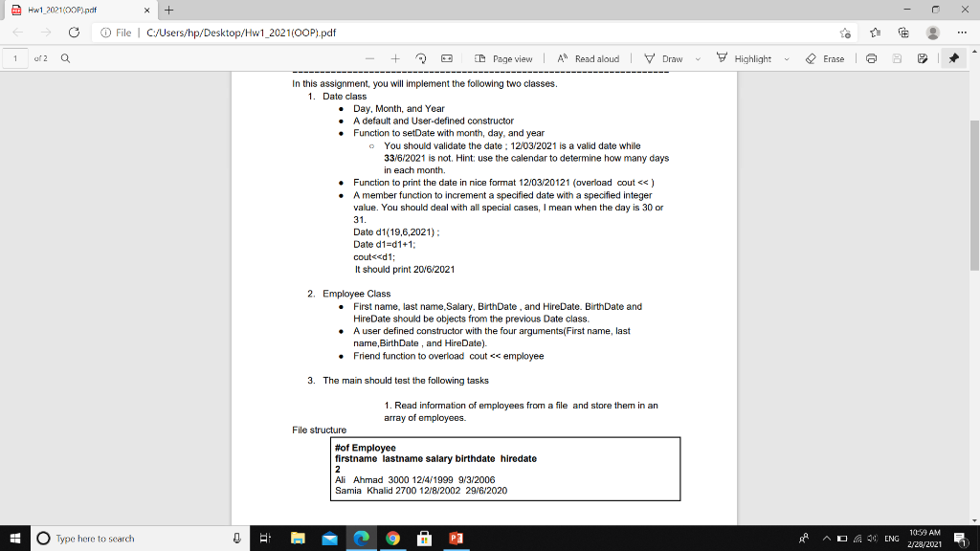980x551 pixels.
Task: Start Read aloud narration
Action: point(589,58)
